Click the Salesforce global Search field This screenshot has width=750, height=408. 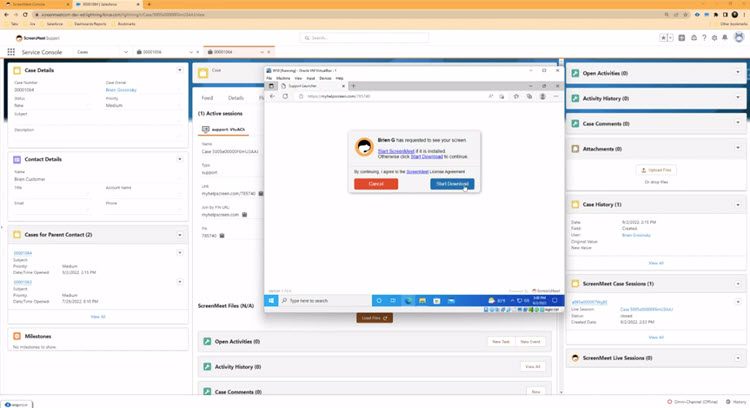364,38
